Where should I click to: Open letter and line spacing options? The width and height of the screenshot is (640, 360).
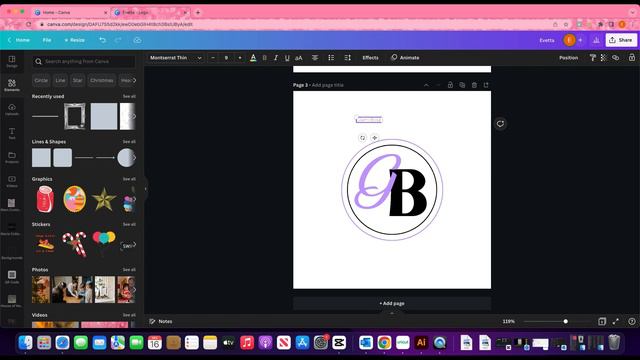[347, 58]
